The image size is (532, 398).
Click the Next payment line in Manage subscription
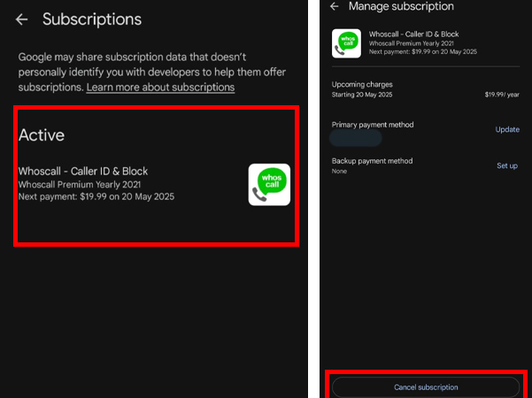coord(423,52)
